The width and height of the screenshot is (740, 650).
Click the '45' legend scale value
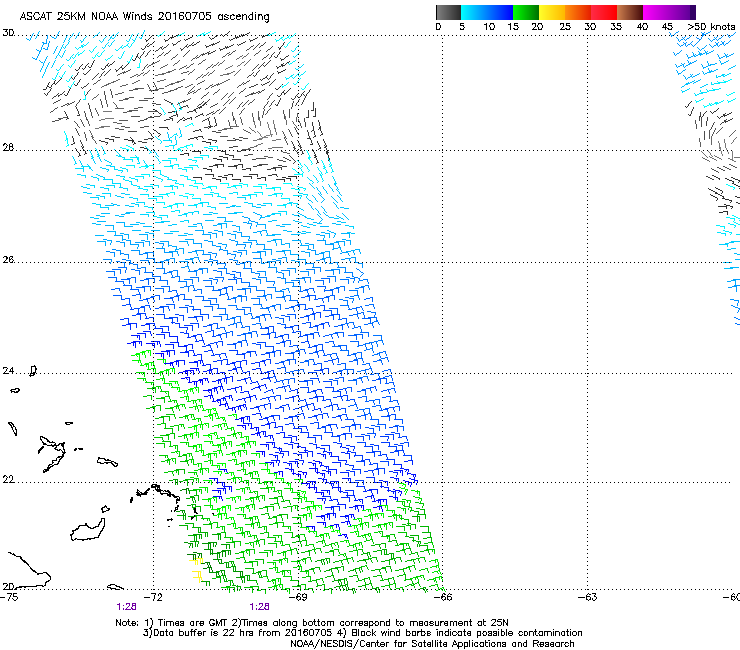point(667,27)
